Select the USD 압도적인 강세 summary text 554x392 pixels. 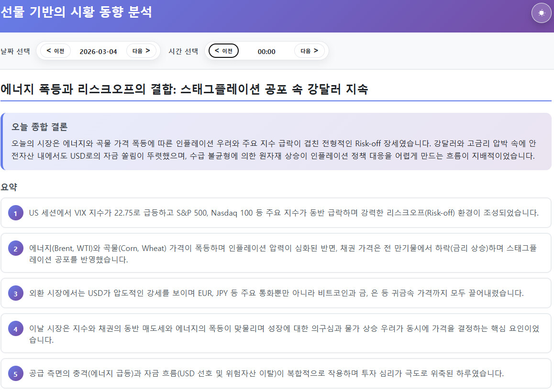[x=276, y=293]
